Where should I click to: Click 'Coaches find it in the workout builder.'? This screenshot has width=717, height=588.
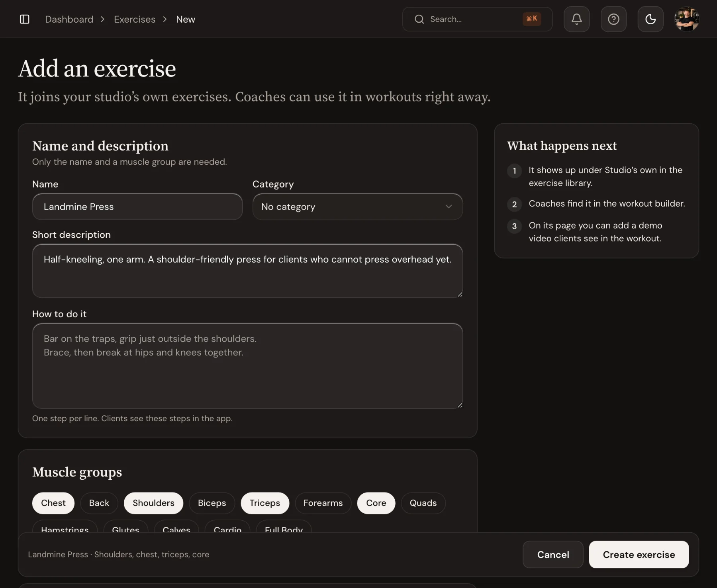pyautogui.click(x=607, y=204)
